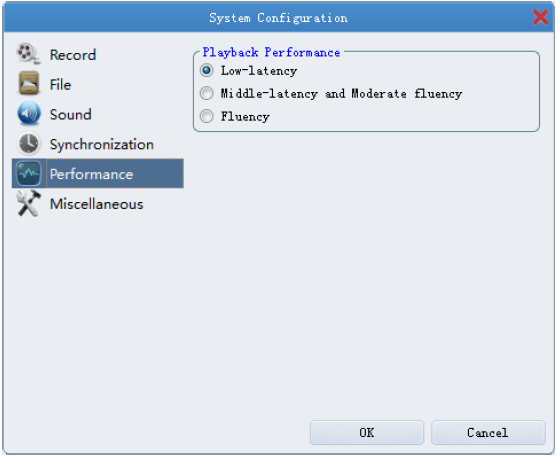
Task: Close System Configuration with red X
Action: tap(540, 17)
